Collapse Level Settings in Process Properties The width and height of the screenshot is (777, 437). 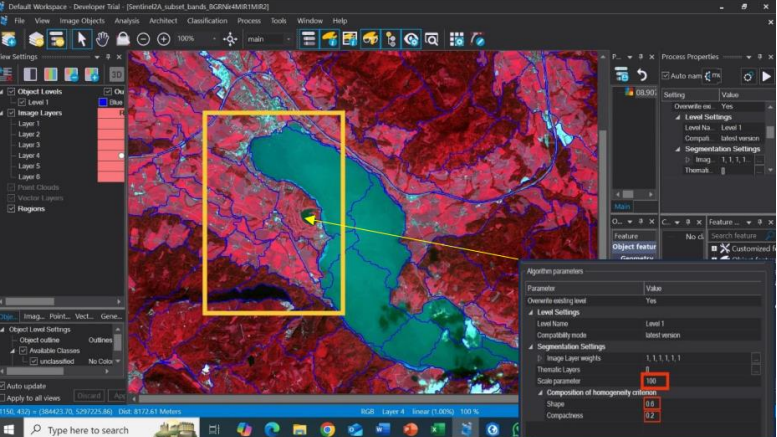(x=678, y=117)
